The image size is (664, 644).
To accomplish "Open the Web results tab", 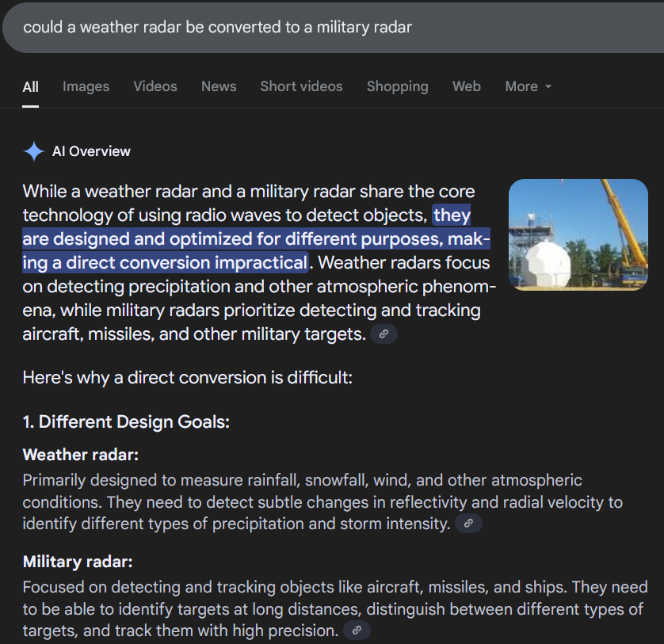I will tap(466, 86).
